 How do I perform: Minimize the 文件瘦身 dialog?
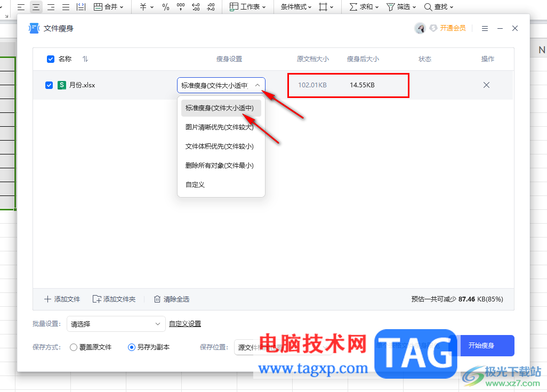[500, 28]
